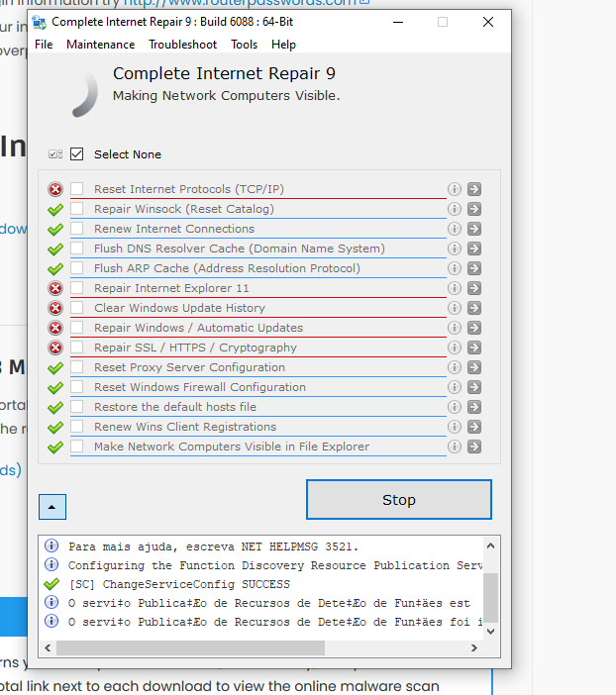Show info for Flush ARP Cache
This screenshot has height=695, width=616.
[x=455, y=268]
